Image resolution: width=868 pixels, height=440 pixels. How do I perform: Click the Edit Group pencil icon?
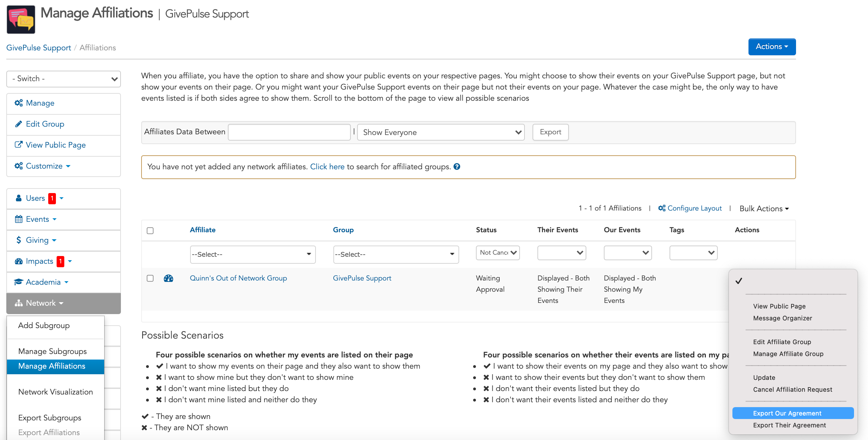19,124
